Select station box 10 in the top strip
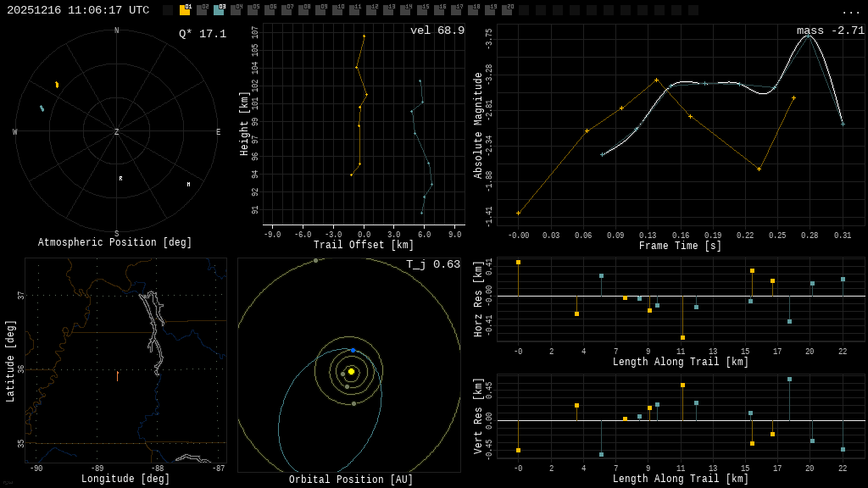 pyautogui.click(x=337, y=10)
